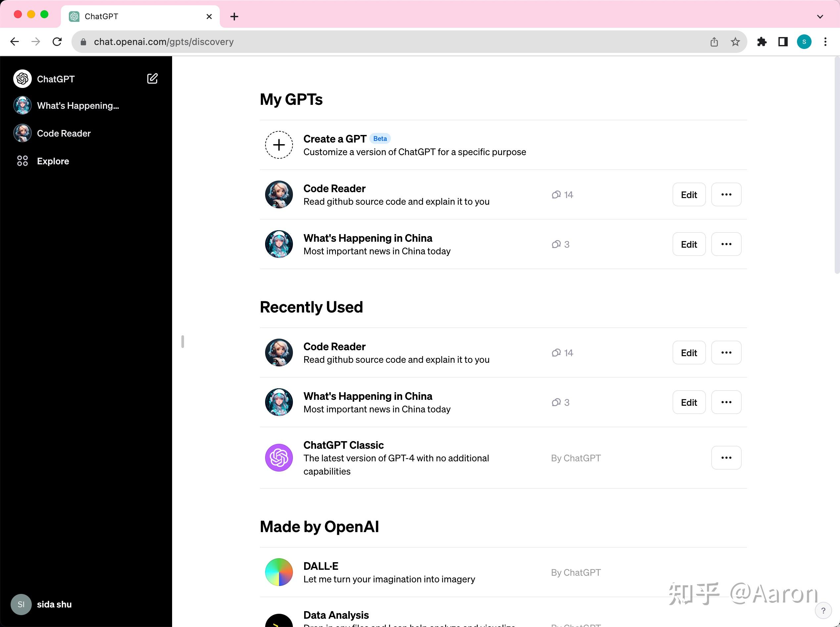Click the ChatGPT home logo icon
Image resolution: width=840 pixels, height=627 pixels.
[23, 78]
